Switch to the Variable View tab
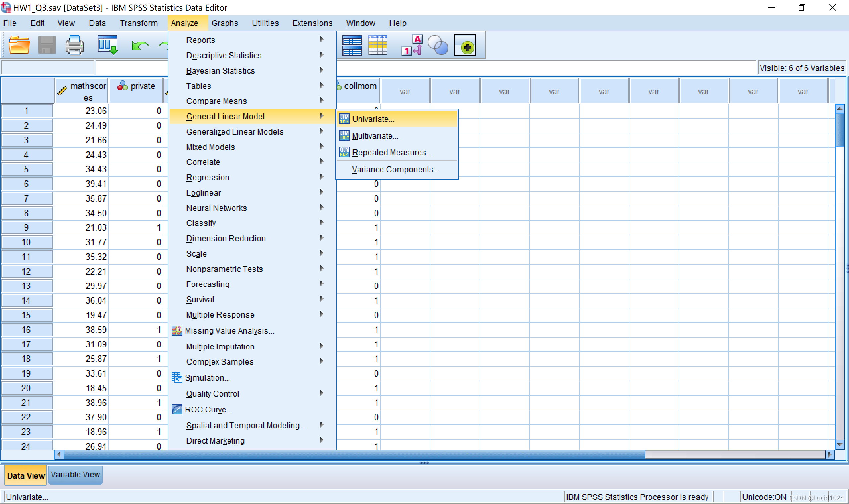 click(75, 475)
